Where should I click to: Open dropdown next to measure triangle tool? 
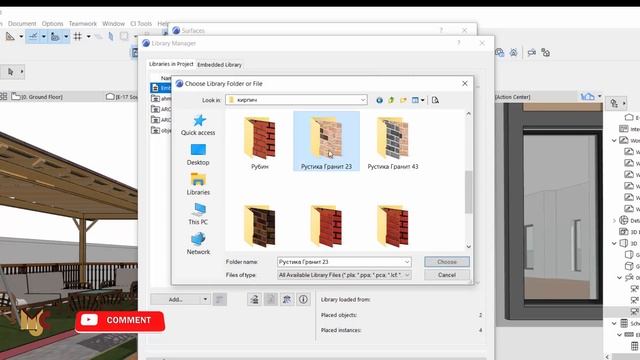tap(21, 37)
